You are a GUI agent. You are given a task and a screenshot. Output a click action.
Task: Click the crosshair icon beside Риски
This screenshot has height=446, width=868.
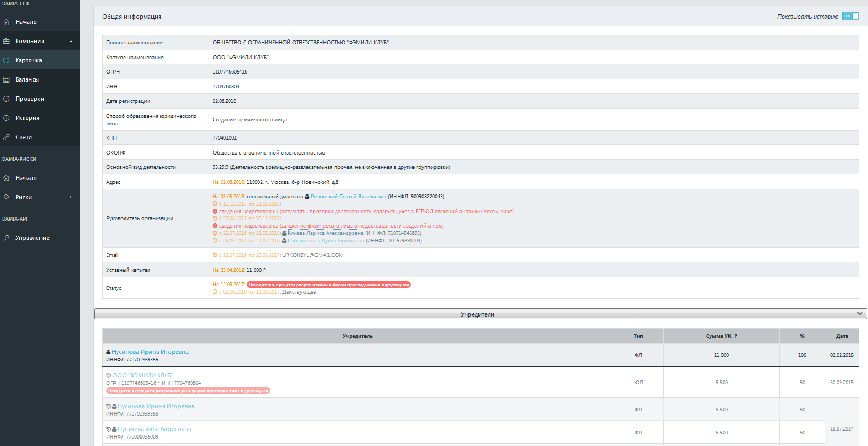(x=6, y=197)
